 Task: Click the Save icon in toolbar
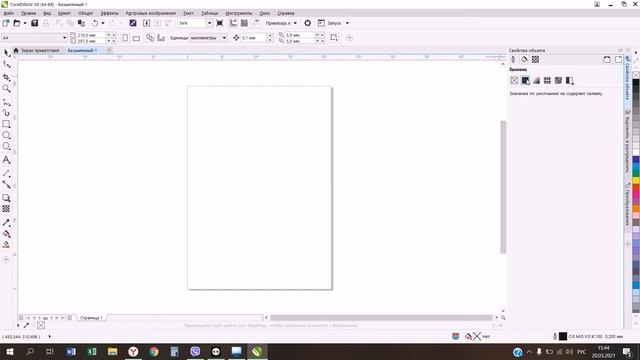coord(35,23)
